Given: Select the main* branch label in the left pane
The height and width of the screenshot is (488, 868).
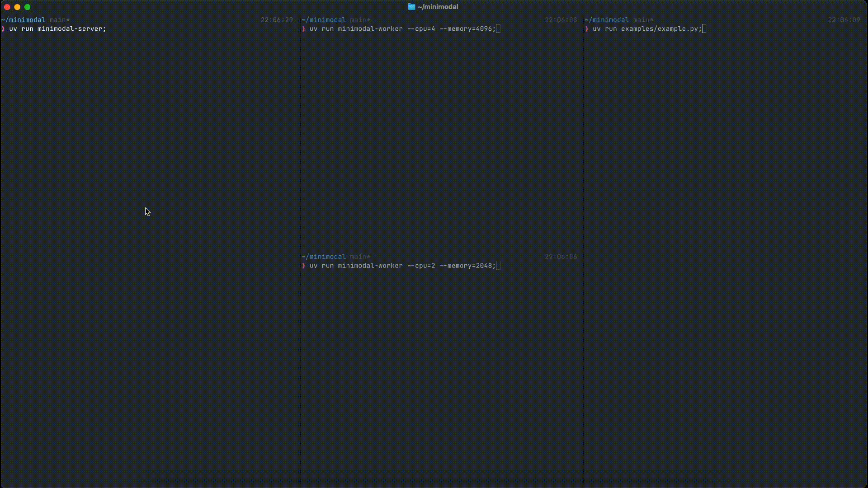Looking at the screenshot, I should 60,19.
